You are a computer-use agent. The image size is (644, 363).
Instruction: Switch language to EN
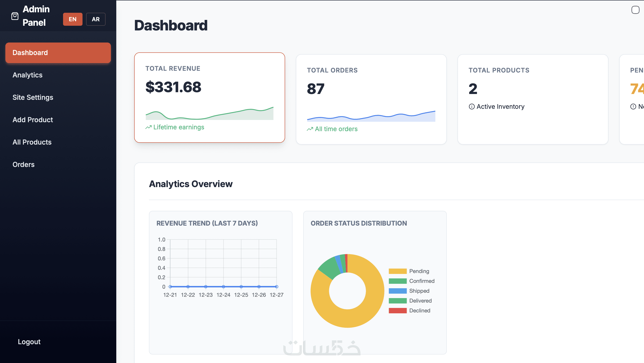tap(72, 19)
